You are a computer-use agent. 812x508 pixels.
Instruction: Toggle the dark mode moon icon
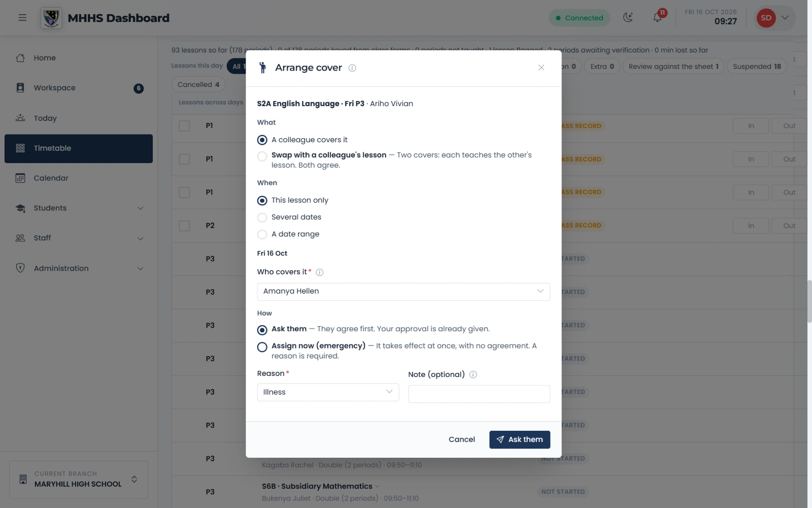628,18
